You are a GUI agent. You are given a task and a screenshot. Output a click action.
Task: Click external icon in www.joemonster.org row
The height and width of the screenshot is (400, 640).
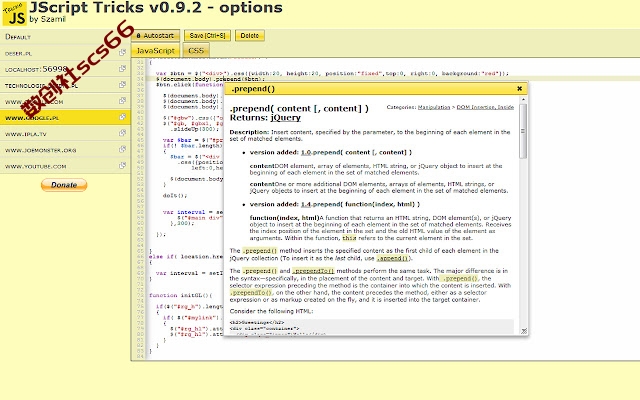coord(122,149)
